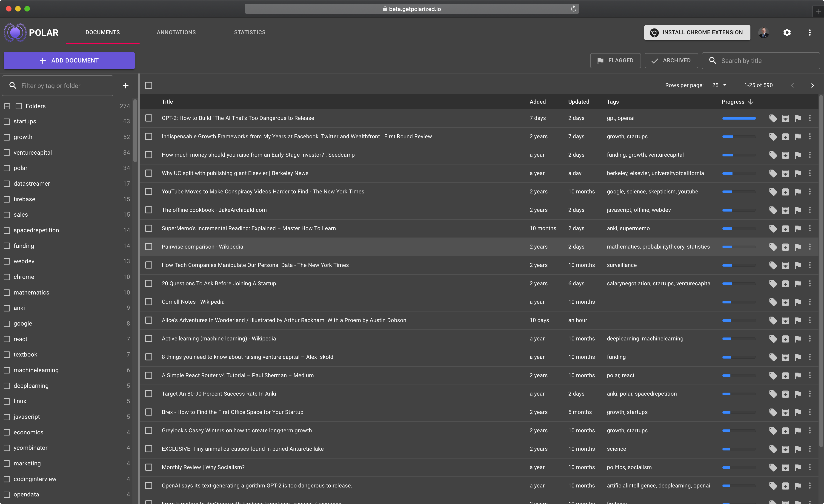The image size is (824, 504).
Task: Open the Statistics tab
Action: point(249,32)
